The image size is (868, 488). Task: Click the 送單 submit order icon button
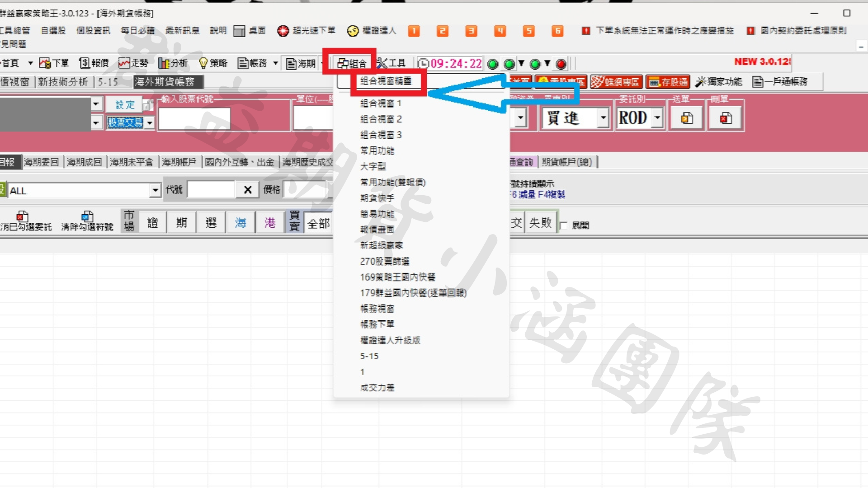click(686, 118)
